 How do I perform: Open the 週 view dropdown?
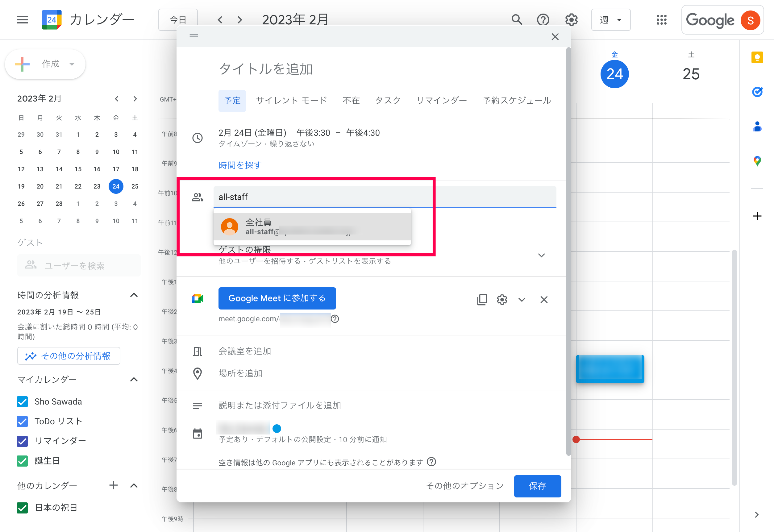click(x=611, y=20)
